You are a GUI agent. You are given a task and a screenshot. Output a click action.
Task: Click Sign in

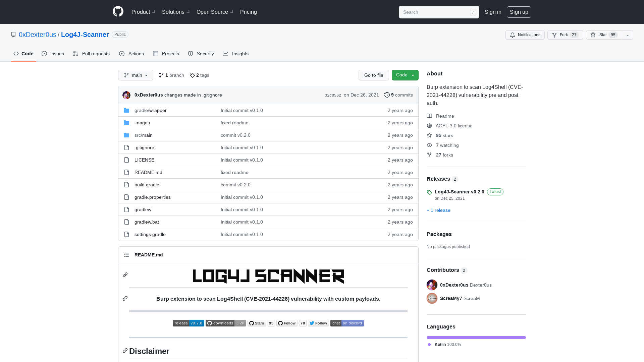click(493, 12)
